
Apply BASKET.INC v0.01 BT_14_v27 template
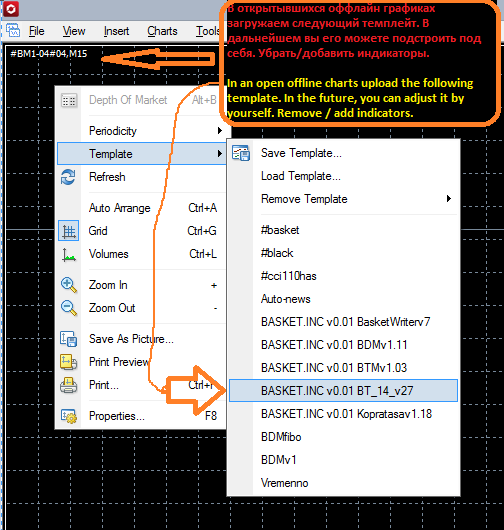click(x=343, y=391)
